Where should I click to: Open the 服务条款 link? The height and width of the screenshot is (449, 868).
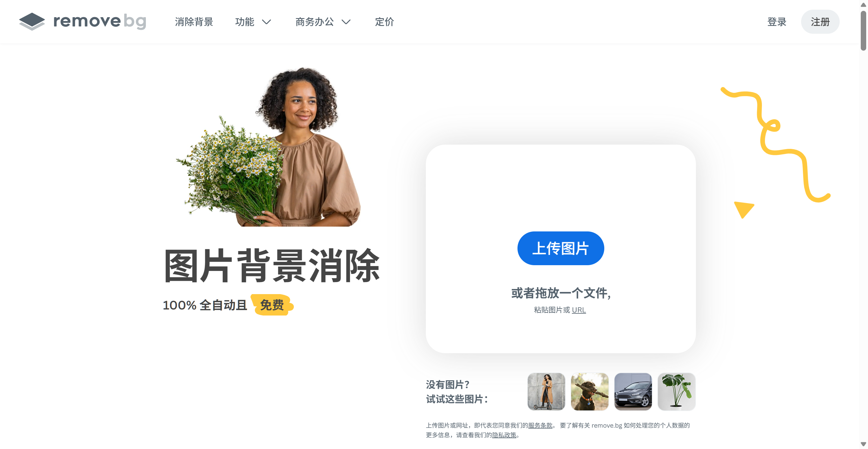(540, 425)
